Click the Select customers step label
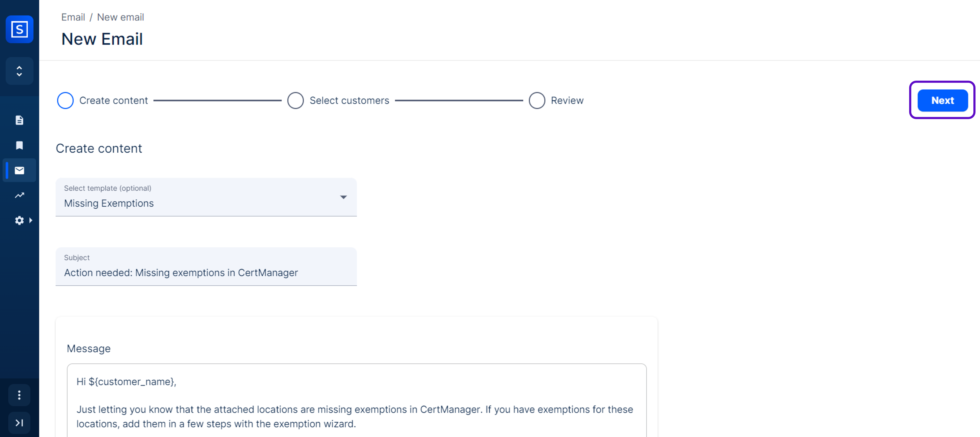 349,101
